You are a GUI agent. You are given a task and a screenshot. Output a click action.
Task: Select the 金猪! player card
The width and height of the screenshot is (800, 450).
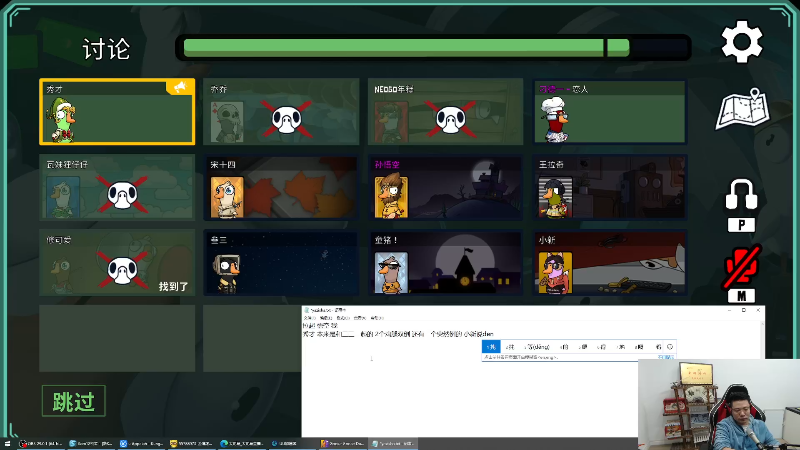point(445,263)
